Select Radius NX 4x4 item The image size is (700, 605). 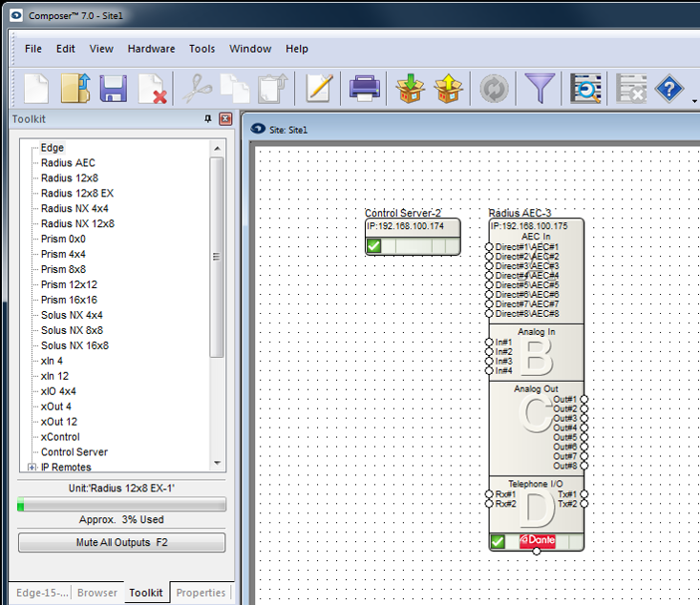[74, 208]
